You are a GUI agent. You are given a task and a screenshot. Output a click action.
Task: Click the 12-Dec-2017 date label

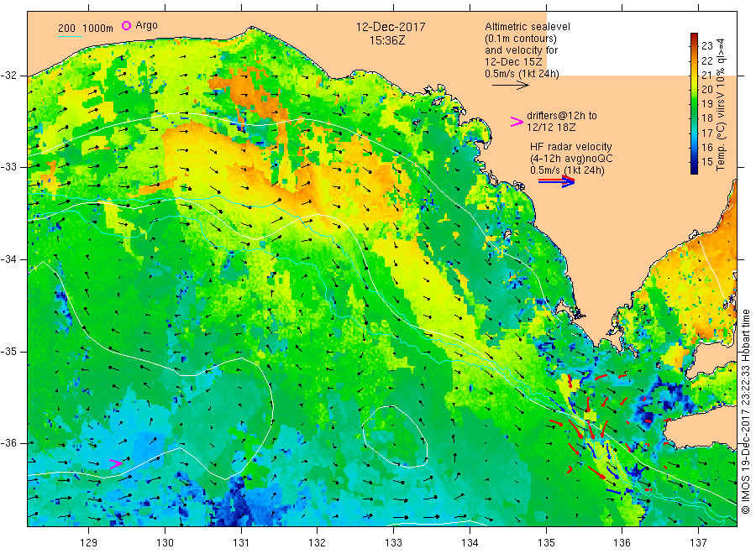(x=391, y=27)
